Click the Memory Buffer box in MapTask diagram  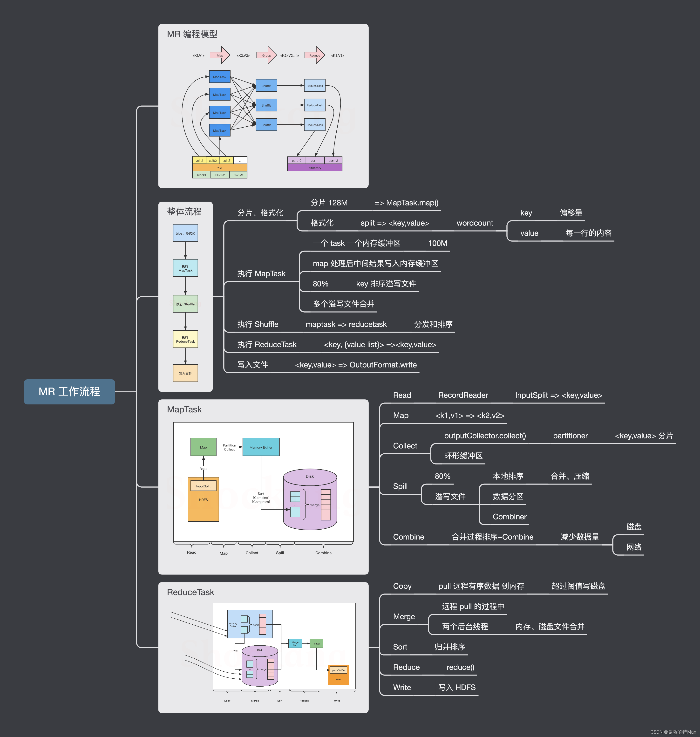pos(261,447)
